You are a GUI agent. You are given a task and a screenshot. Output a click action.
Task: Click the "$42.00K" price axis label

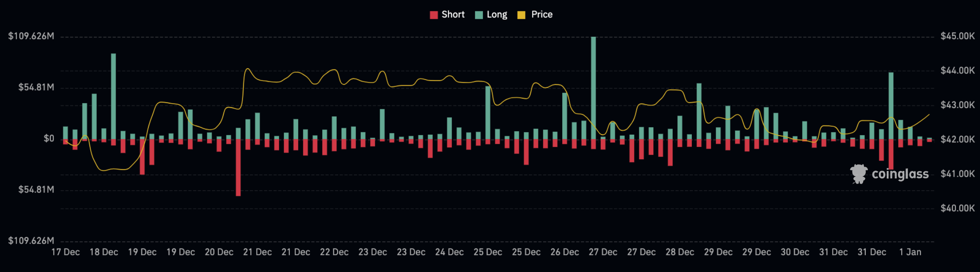(x=958, y=139)
